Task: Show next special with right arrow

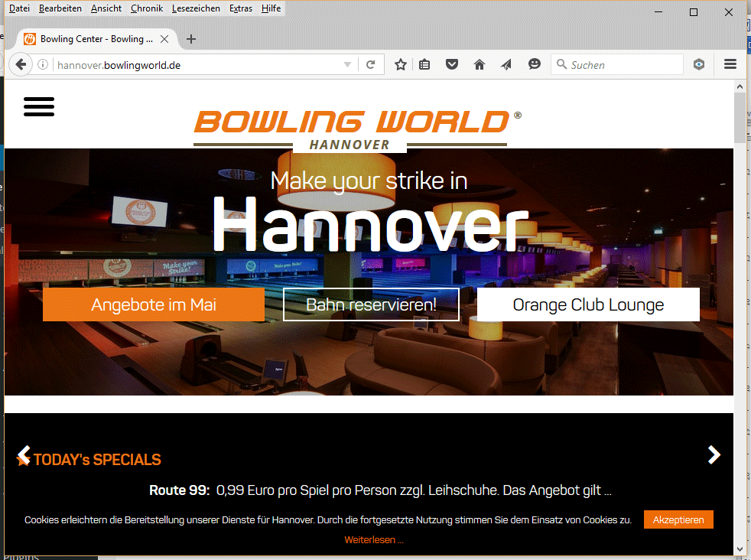Action: point(714,454)
